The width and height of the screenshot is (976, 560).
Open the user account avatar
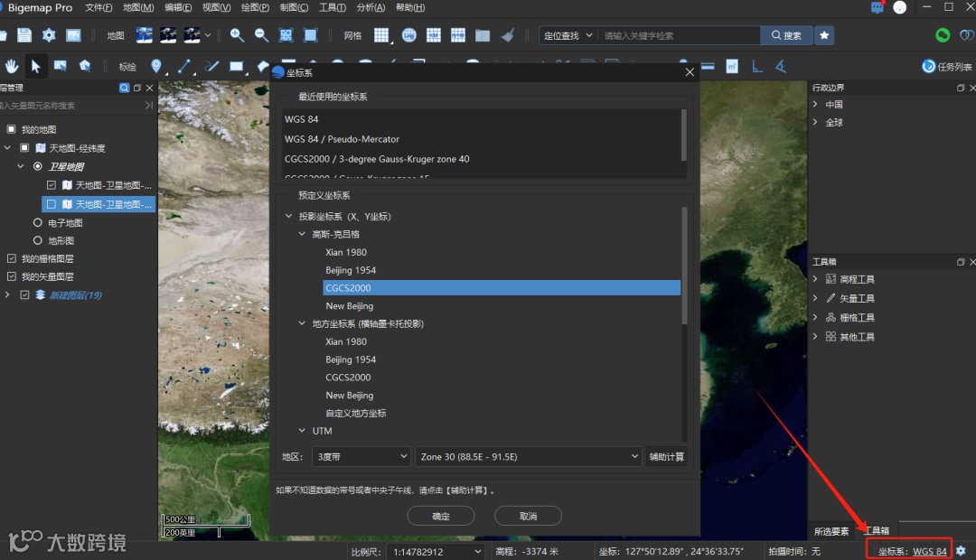click(899, 7)
